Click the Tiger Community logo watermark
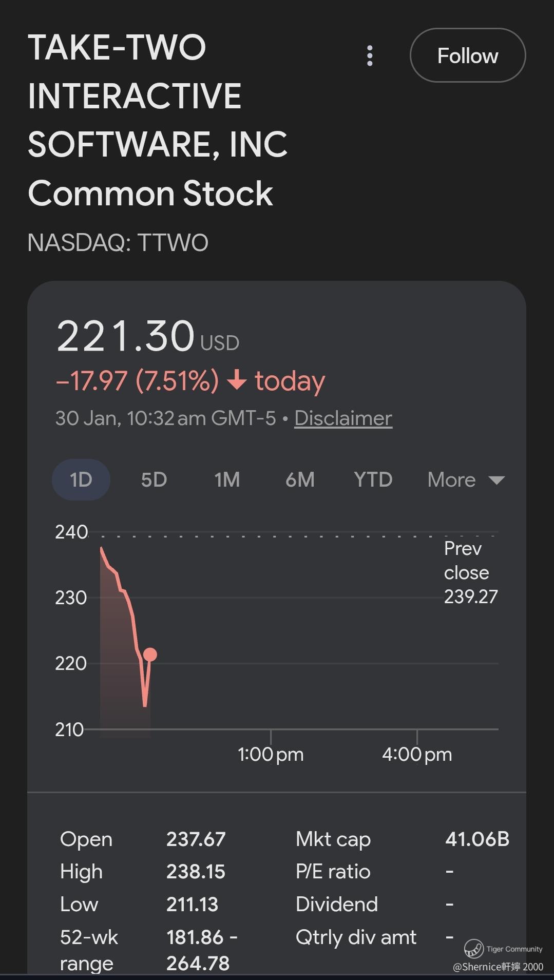The height and width of the screenshot is (980, 554). [474, 948]
